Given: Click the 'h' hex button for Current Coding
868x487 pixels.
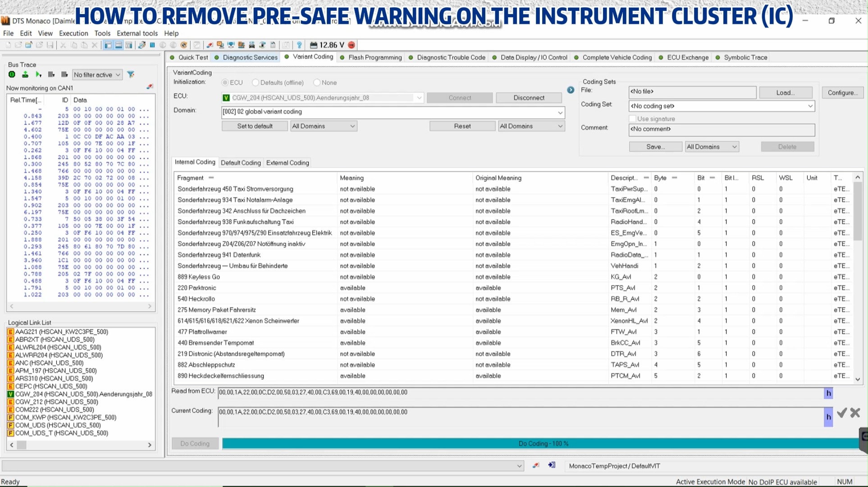Looking at the screenshot, I should click(828, 417).
